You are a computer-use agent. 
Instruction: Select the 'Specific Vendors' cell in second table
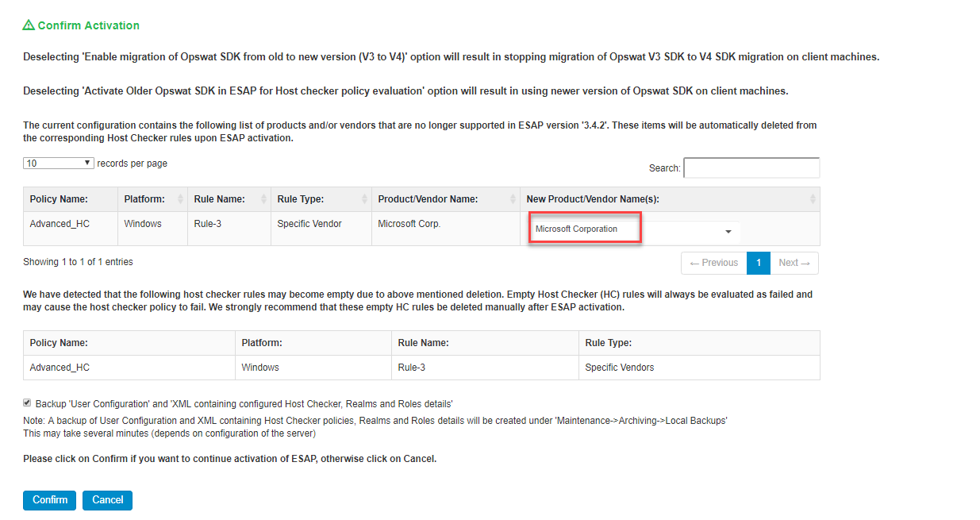699,368
